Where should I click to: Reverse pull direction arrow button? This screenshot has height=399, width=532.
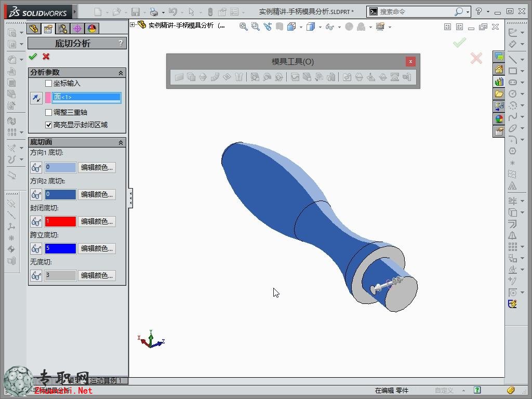[x=36, y=98]
